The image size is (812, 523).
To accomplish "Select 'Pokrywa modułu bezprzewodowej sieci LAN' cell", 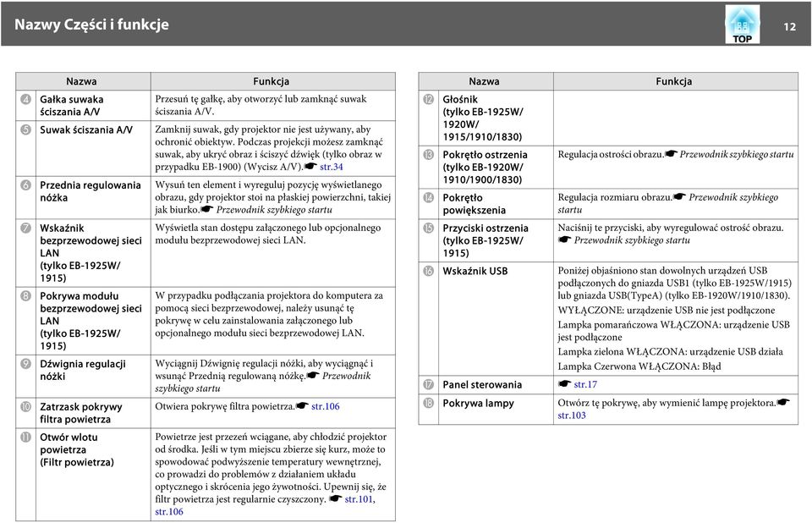I will click(x=93, y=321).
